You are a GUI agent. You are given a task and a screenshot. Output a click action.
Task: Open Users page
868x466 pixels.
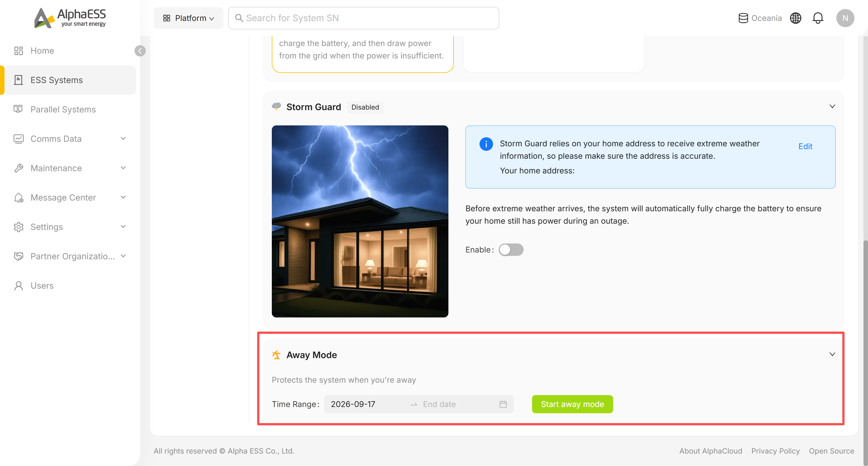(70, 286)
